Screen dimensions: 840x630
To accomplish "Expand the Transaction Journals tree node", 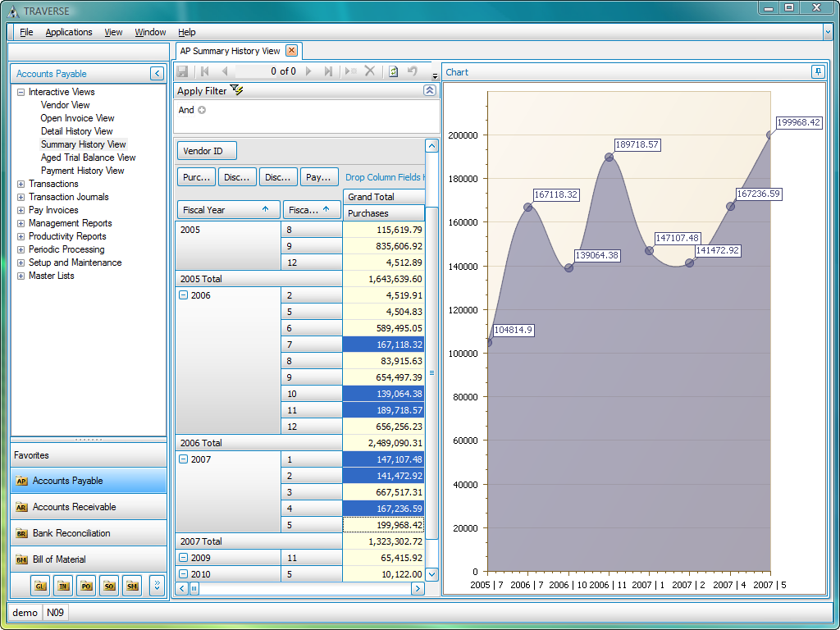I will 21,197.
